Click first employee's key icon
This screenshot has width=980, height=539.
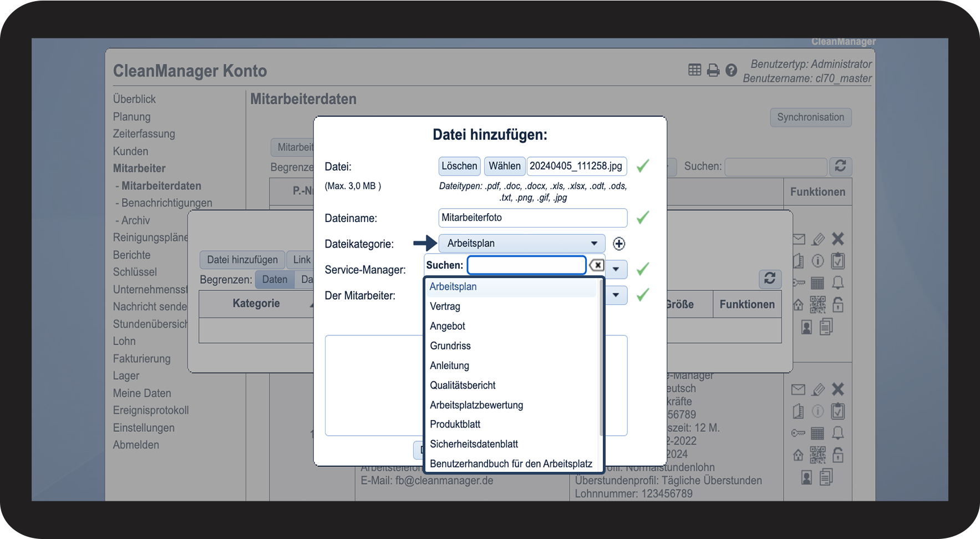[x=798, y=283]
